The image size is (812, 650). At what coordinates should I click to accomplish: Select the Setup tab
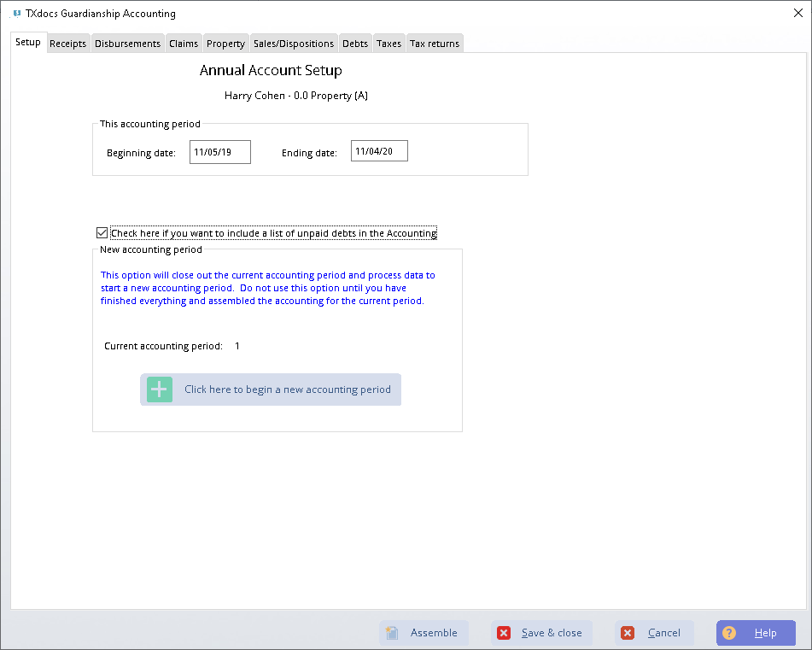(x=28, y=43)
